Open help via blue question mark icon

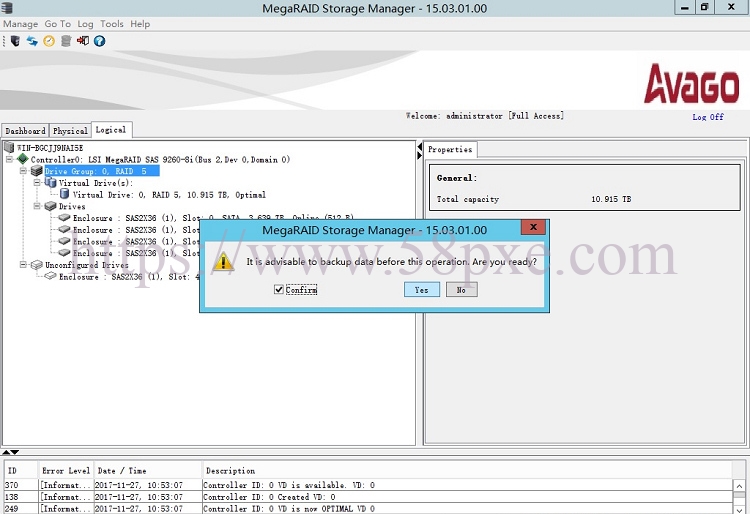tap(99, 41)
